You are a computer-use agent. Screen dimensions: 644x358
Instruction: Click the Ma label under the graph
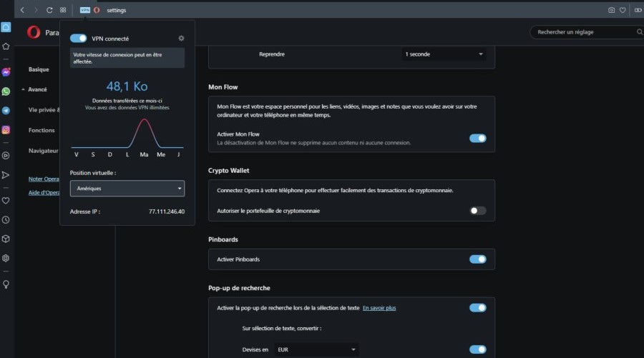(x=144, y=154)
